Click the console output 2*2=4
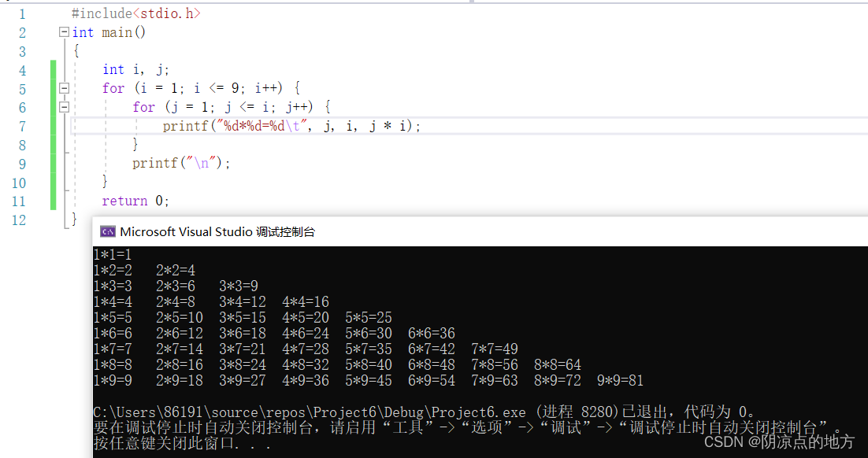The height and width of the screenshot is (458, 868). tap(176, 271)
